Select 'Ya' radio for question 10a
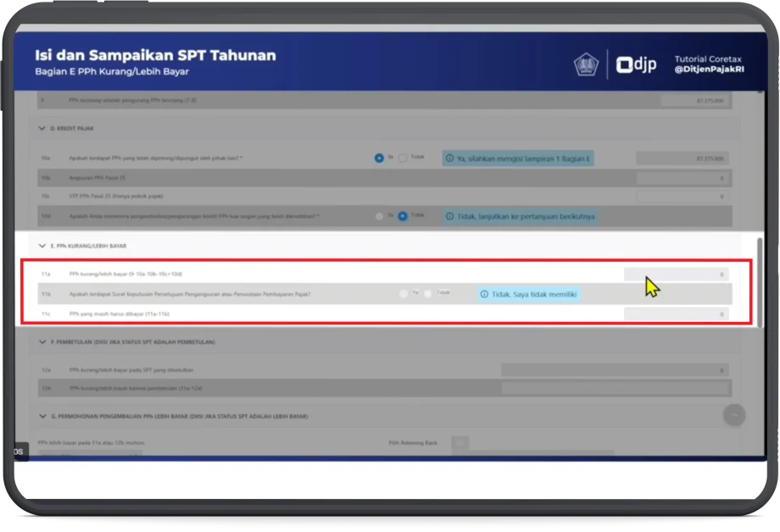Screen dimensions: 780x532 (379, 158)
